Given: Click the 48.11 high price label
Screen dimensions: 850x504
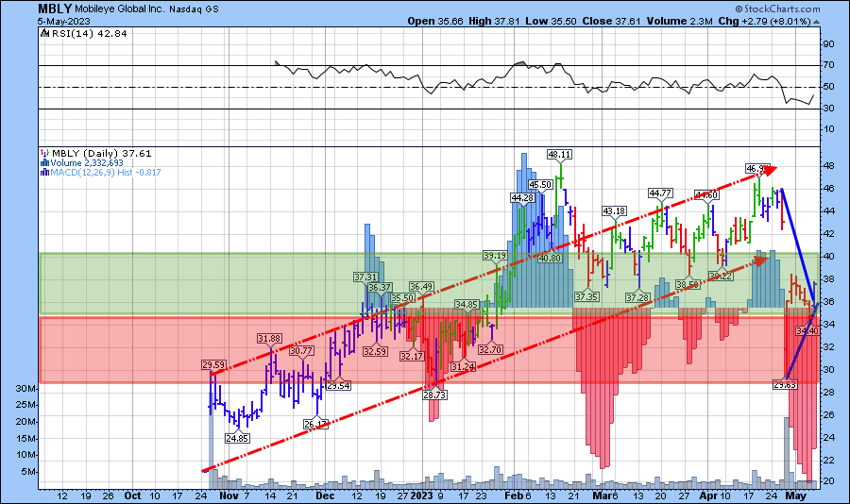Looking at the screenshot, I should (x=560, y=154).
